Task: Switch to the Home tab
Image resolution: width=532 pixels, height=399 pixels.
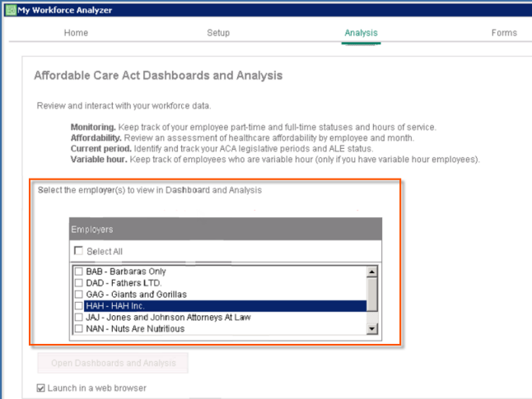Action: click(x=76, y=33)
